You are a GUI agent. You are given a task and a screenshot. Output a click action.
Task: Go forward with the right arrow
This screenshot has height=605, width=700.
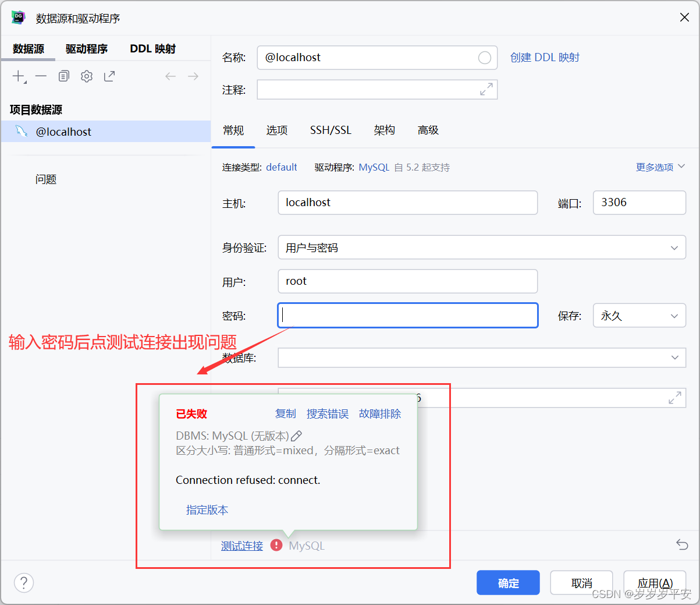coord(193,76)
